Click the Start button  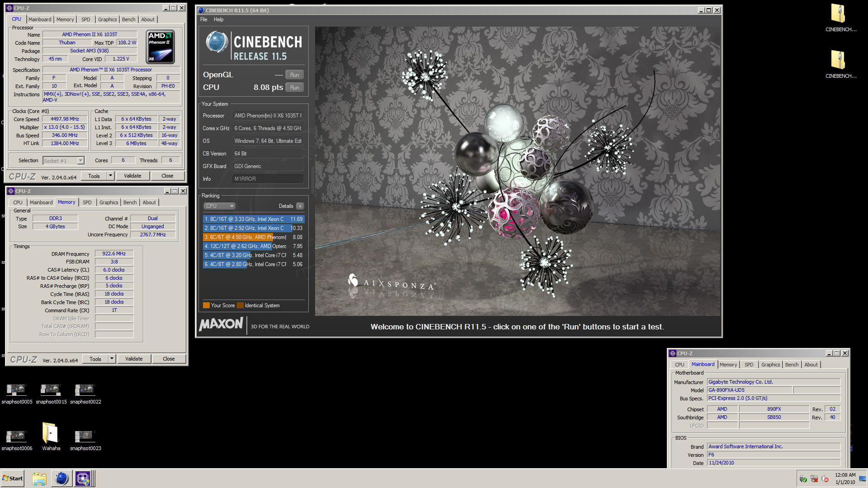(13, 479)
